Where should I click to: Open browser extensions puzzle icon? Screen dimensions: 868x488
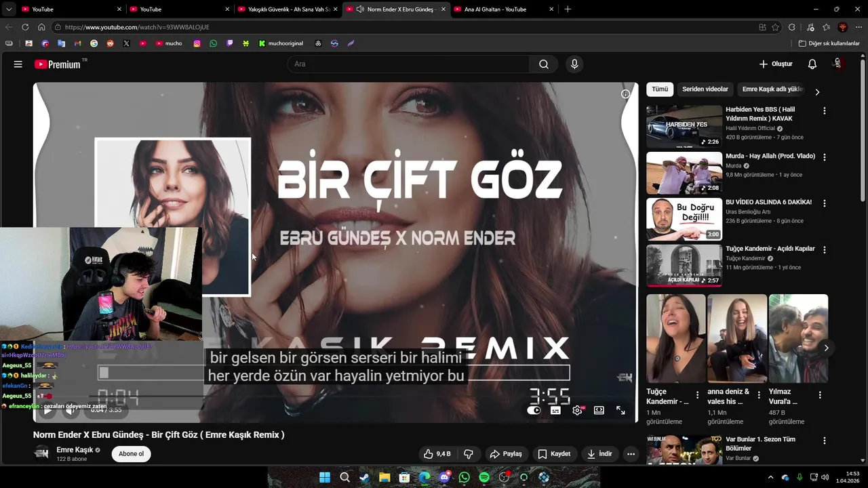tap(792, 27)
